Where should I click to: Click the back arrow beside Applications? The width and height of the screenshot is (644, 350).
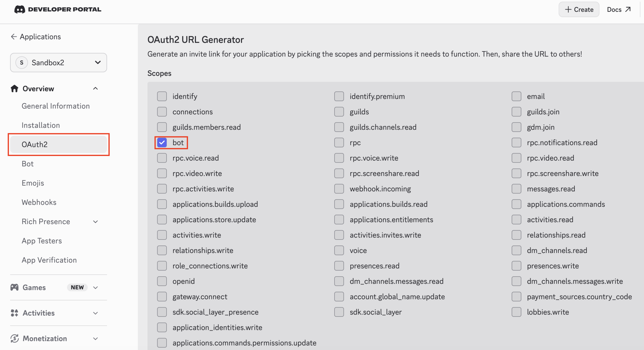tap(14, 37)
